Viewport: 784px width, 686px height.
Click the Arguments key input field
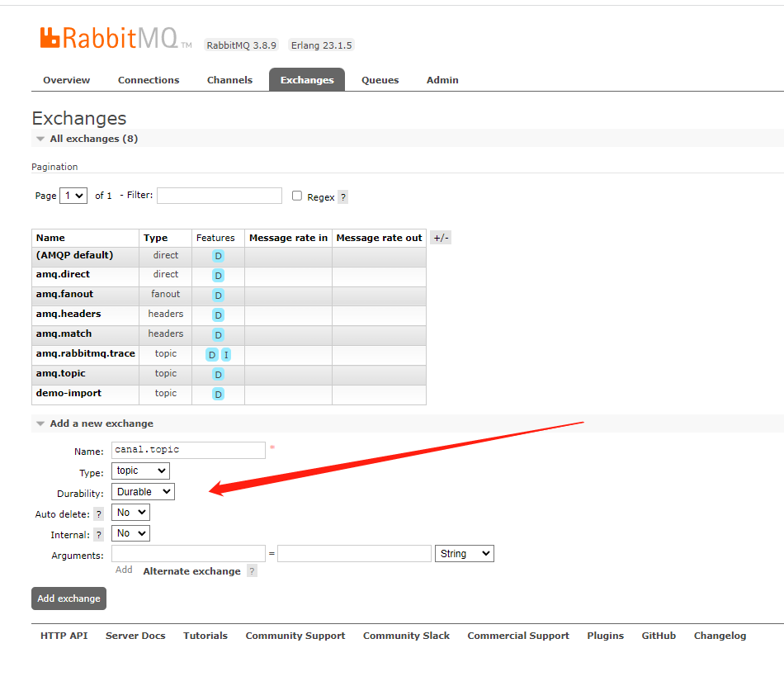pos(188,553)
